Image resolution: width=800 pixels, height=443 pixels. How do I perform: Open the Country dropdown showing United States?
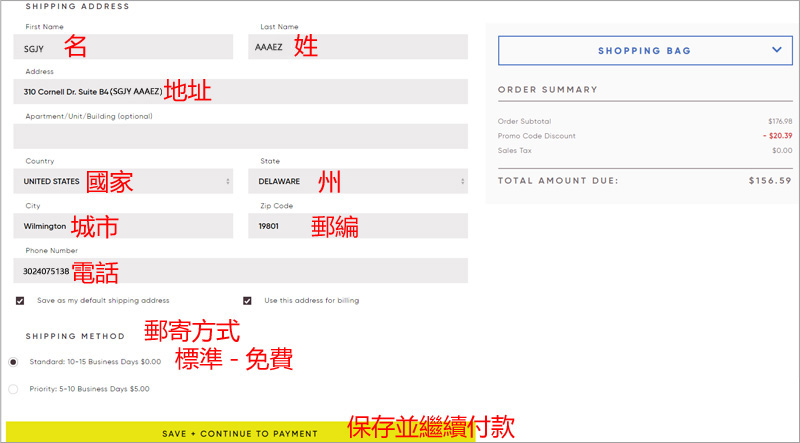pos(126,181)
